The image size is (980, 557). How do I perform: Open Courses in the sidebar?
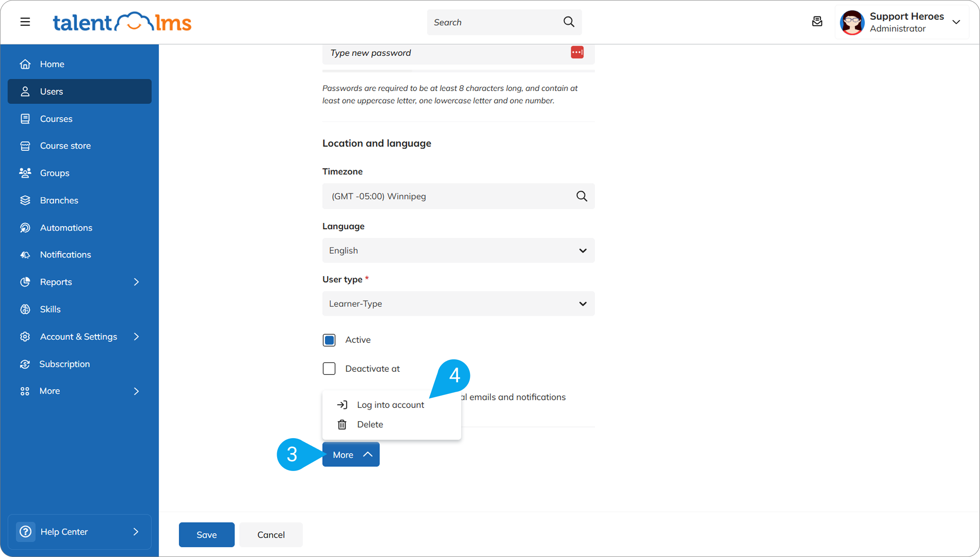(x=80, y=118)
